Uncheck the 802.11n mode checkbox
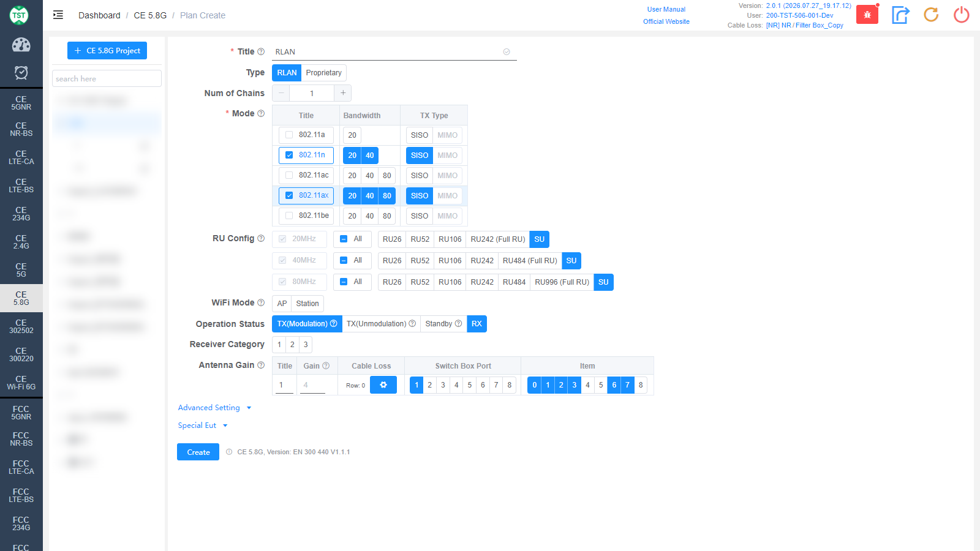The height and width of the screenshot is (551, 980). (289, 155)
